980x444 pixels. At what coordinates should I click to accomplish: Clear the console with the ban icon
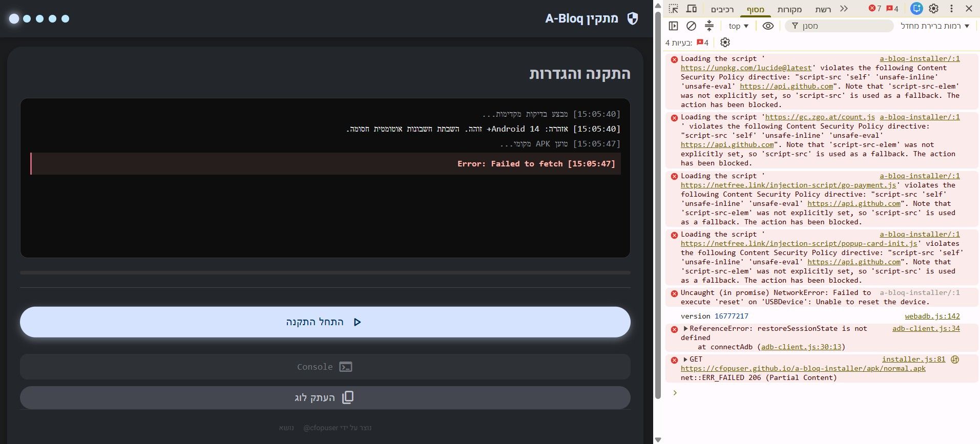coord(691,26)
